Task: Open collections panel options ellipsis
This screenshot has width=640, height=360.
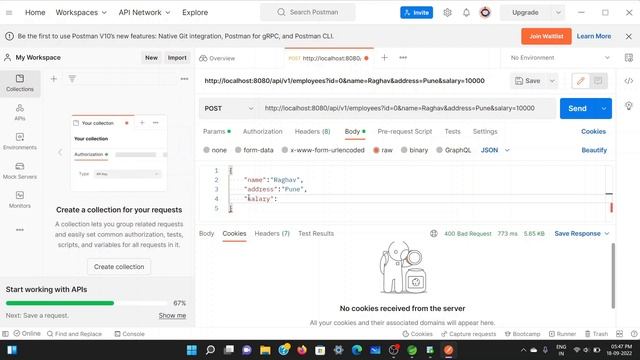Action: pyautogui.click(x=184, y=79)
